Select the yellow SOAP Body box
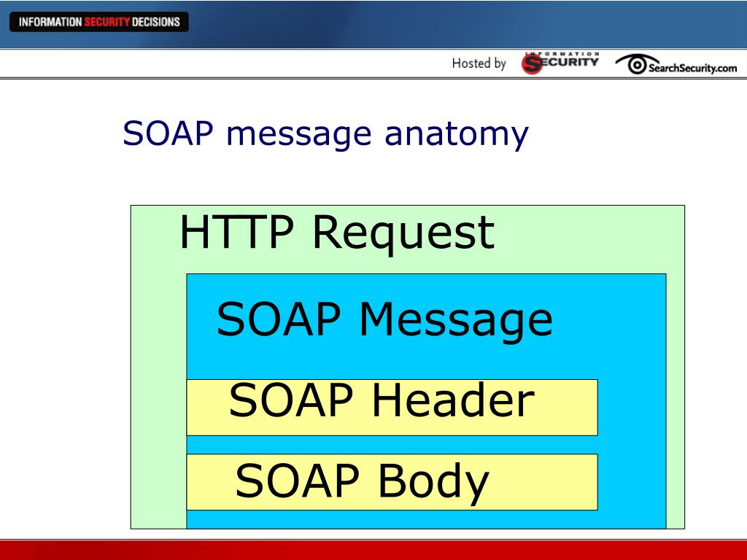 click(392, 482)
